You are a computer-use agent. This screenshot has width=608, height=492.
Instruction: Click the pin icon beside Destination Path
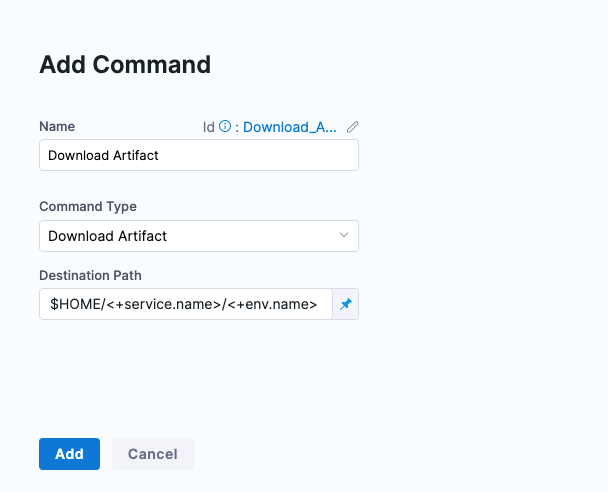coord(346,304)
